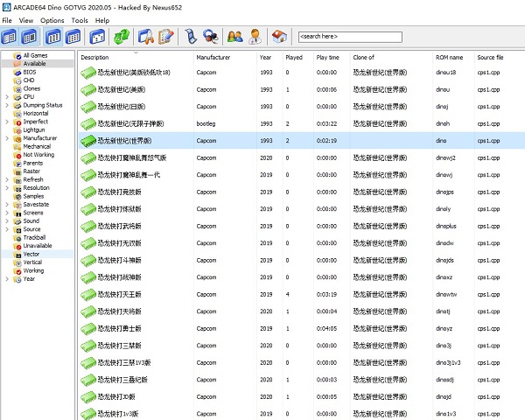Viewport: 525px width, 420px height.
Task: Select the Not Working filter in sidebar
Action: pos(38,155)
